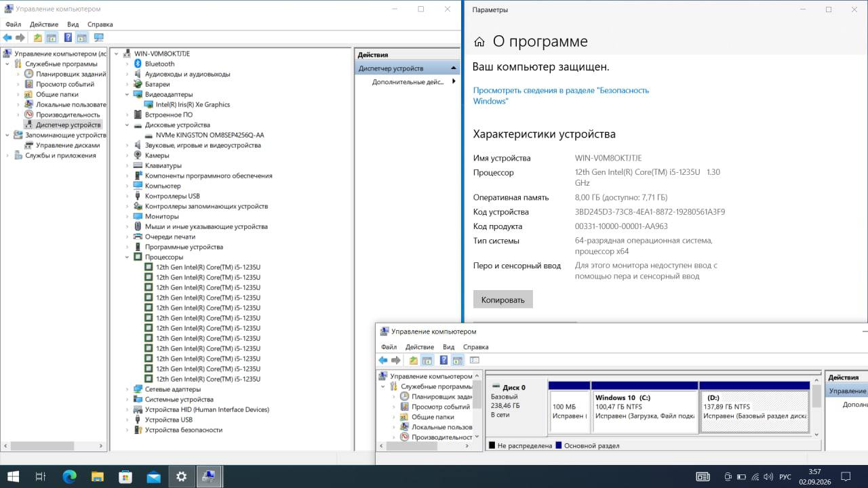Open Файл menu in Device Manager window
Viewport: 868px width, 488px height.
[x=14, y=24]
